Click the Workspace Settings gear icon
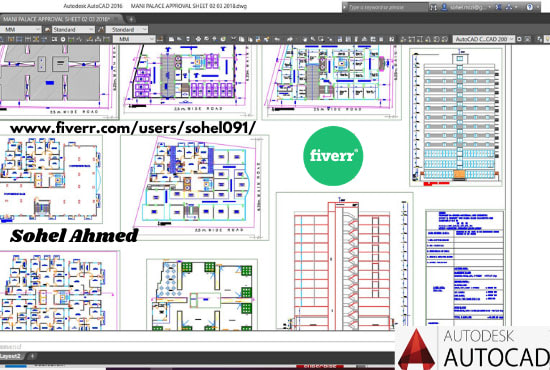 tap(519, 39)
